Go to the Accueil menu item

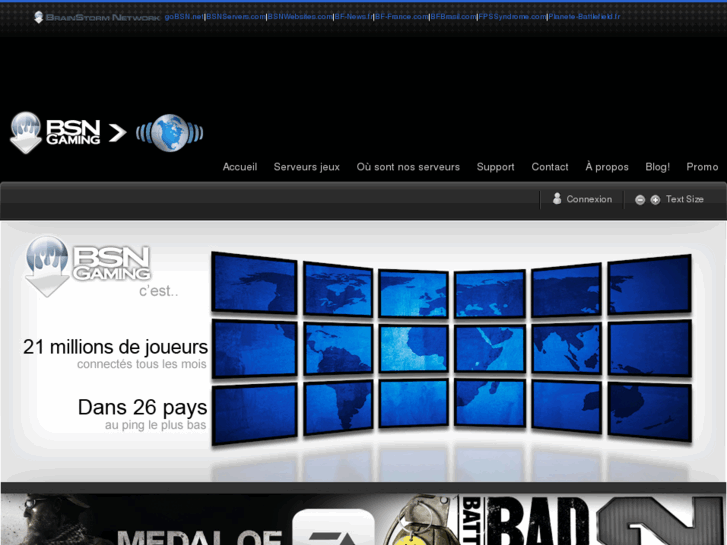(x=240, y=167)
